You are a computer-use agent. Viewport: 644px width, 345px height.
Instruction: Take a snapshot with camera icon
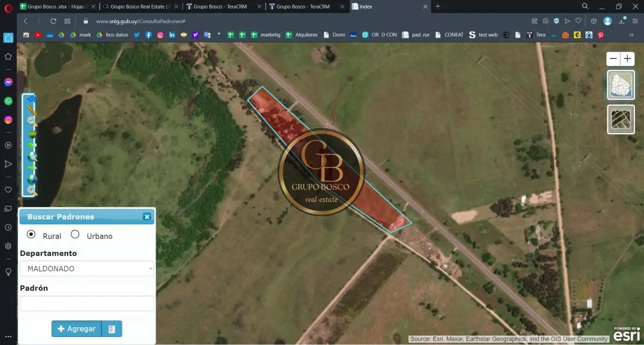click(x=545, y=21)
